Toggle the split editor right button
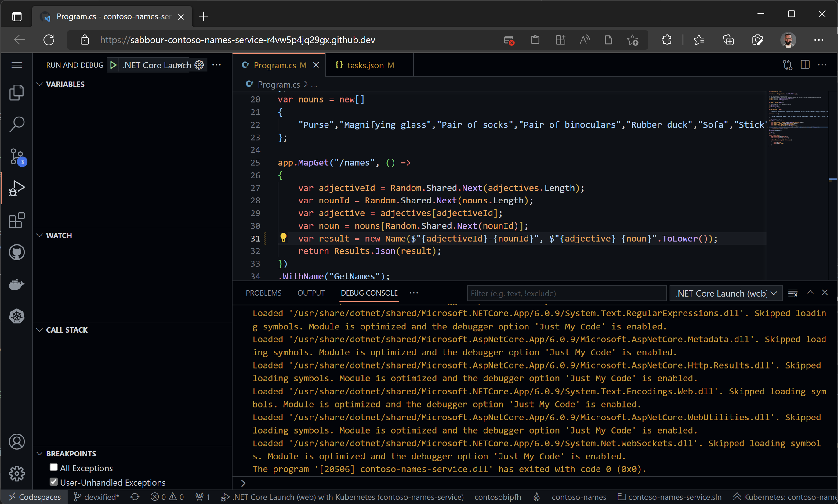This screenshot has width=838, height=504. click(x=805, y=65)
